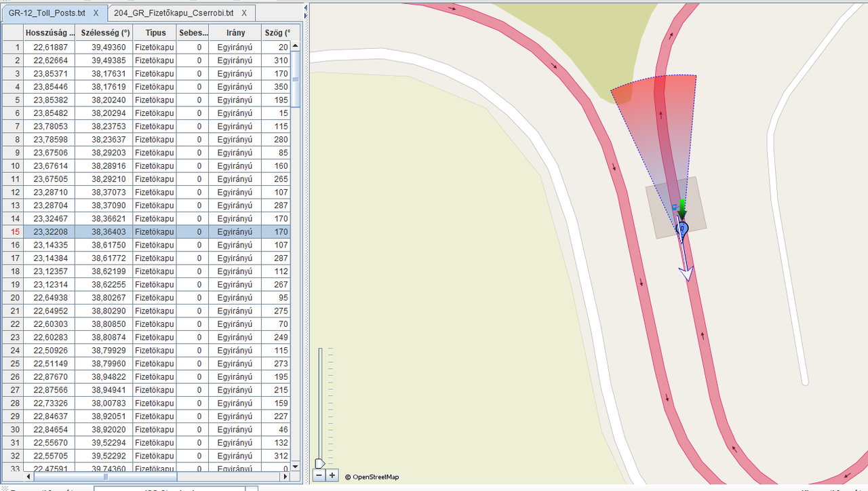The image size is (868, 491).
Task: Click the table vertical scrollbar up arrow
Action: tap(296, 46)
